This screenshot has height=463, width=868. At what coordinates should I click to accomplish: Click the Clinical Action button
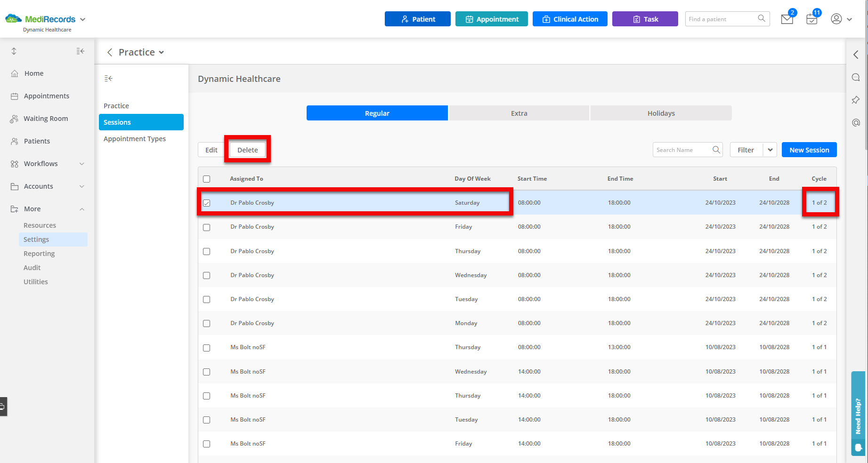[570, 19]
